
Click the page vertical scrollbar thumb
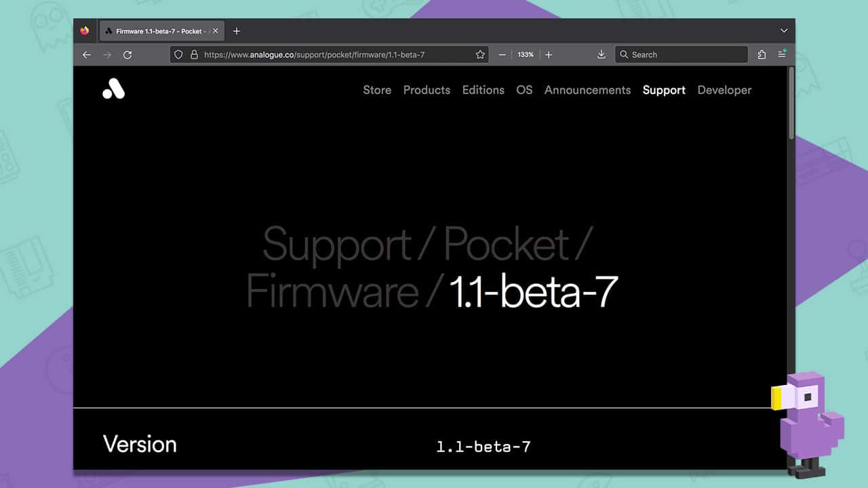pyautogui.click(x=791, y=104)
